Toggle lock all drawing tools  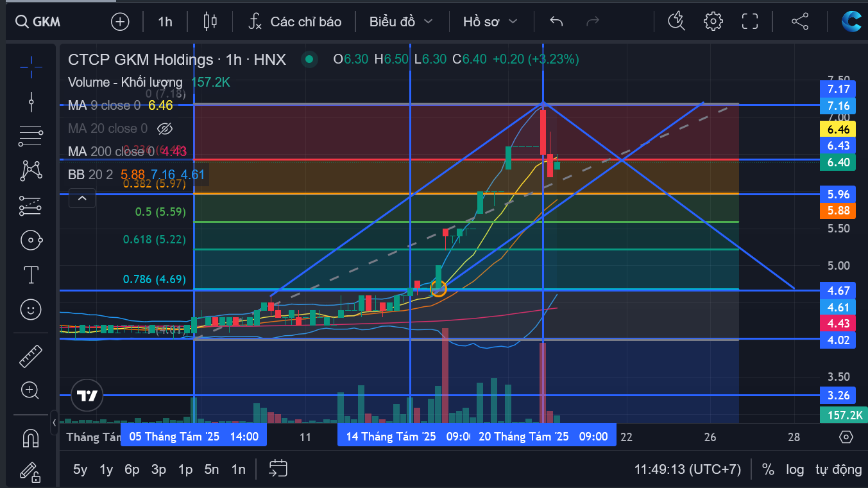click(31, 473)
